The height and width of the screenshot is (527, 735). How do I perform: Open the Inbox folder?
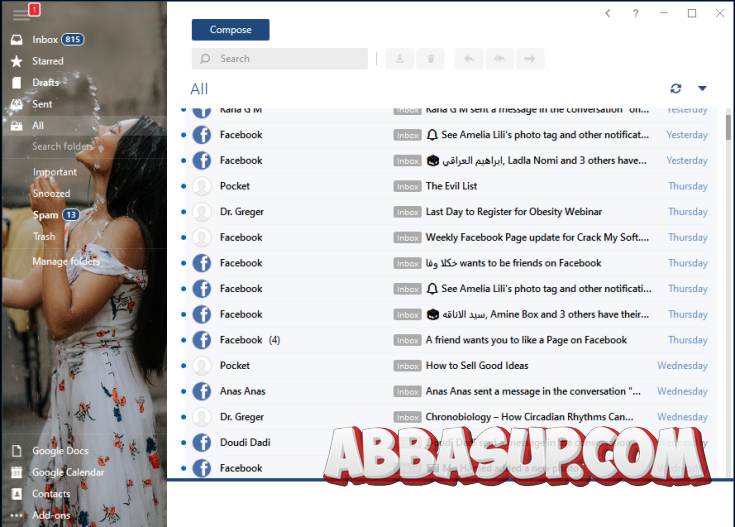click(x=47, y=39)
